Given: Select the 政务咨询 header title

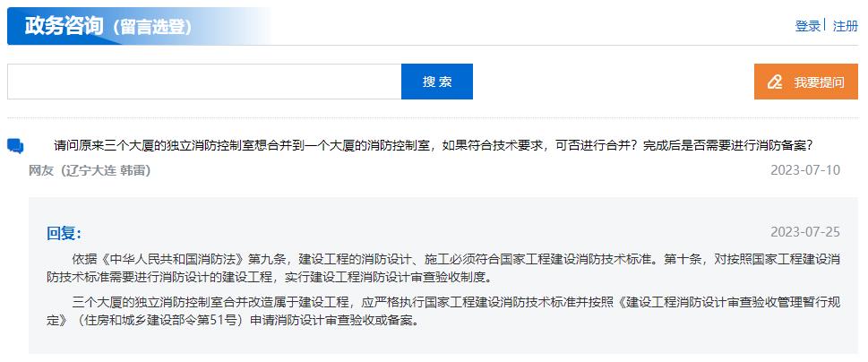Looking at the screenshot, I should [x=64, y=25].
